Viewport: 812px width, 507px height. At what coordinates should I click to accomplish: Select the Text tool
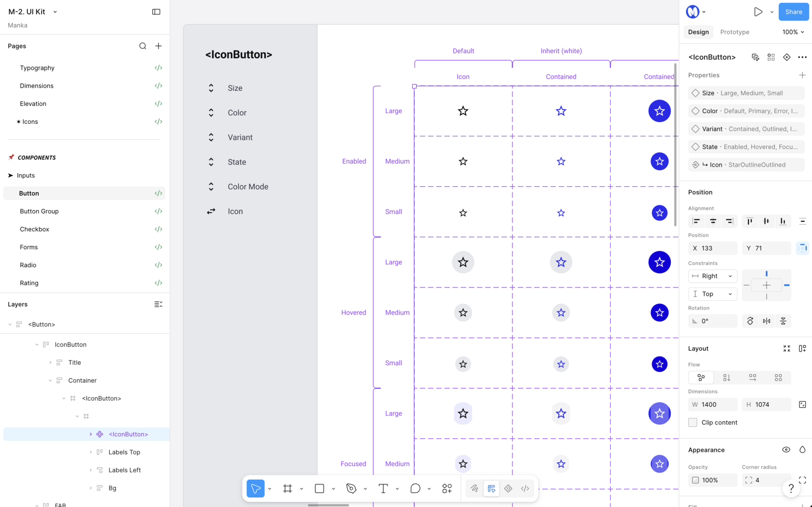[383, 489]
